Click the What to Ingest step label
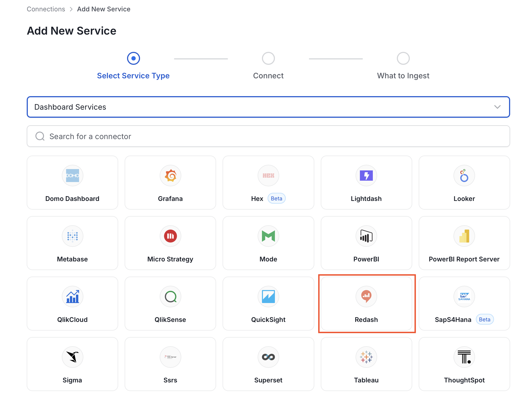The height and width of the screenshot is (397, 532). 403,76
